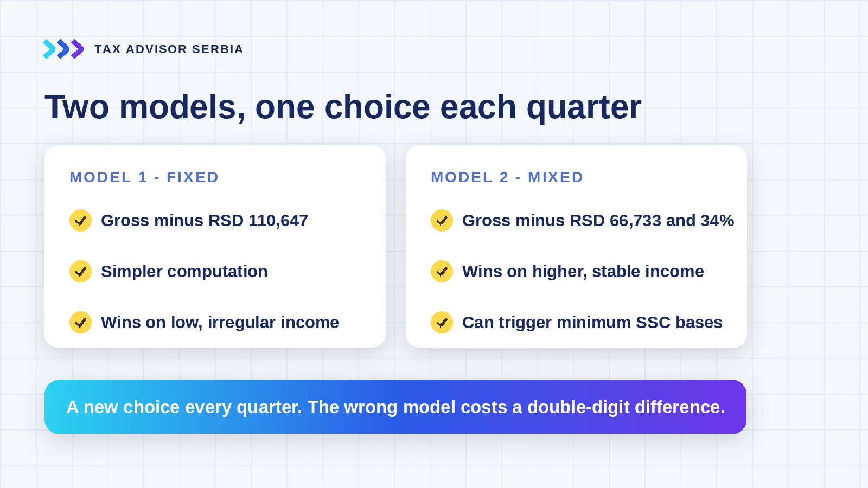Screen dimensions: 868x488
Task: Click the cyan chevron in the logo
Action: coord(49,49)
